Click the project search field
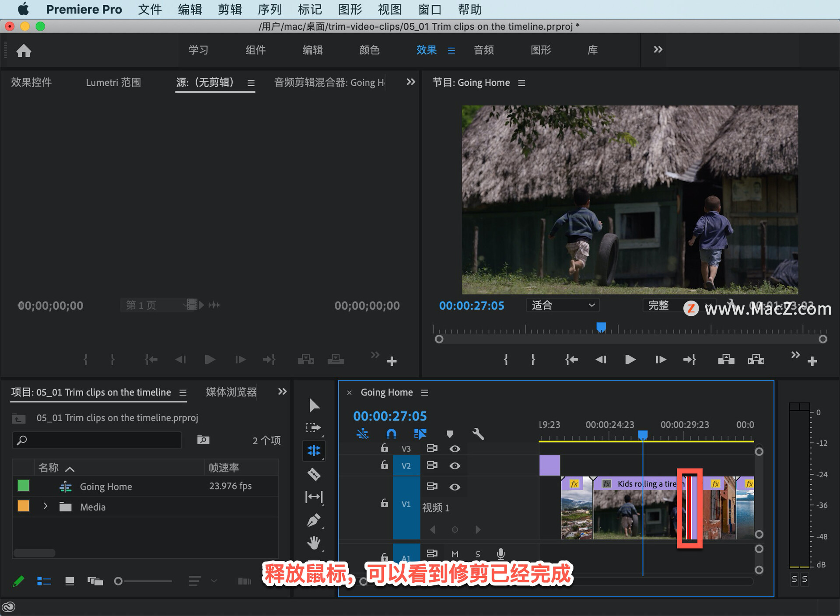Screen dimensions: 840x616 (x=97, y=440)
